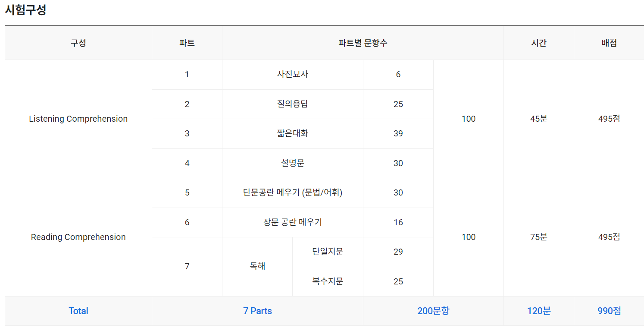The width and height of the screenshot is (644, 328).
Task: Select the 75분 time cell
Action: [x=539, y=237]
